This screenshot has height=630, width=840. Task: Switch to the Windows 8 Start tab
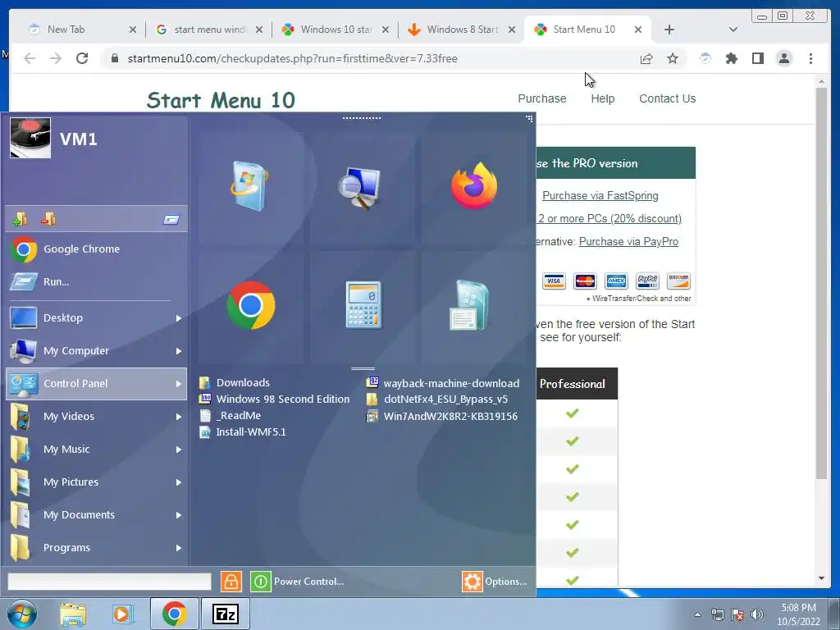[x=462, y=30]
